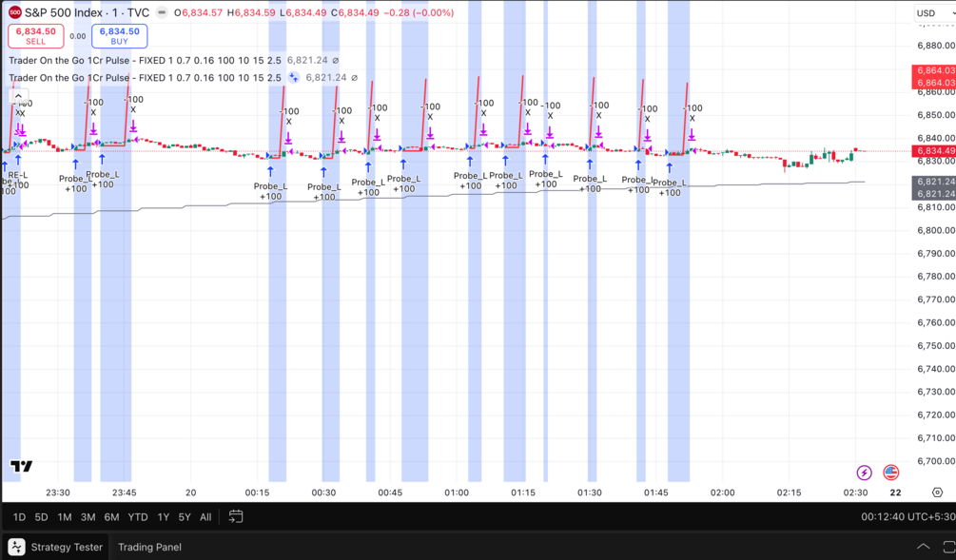This screenshot has width=956, height=560.
Task: Click the blue arrows icon on second indicator legend
Action: point(294,77)
